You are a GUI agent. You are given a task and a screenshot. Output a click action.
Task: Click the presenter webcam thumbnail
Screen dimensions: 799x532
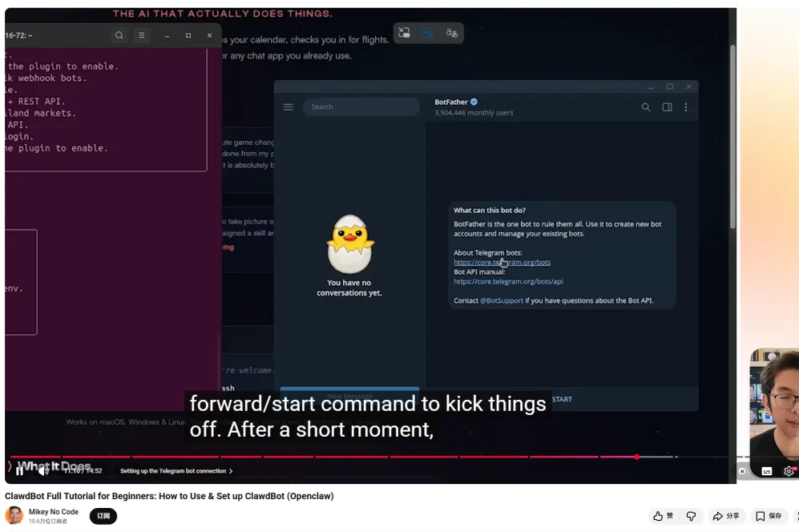774,413
